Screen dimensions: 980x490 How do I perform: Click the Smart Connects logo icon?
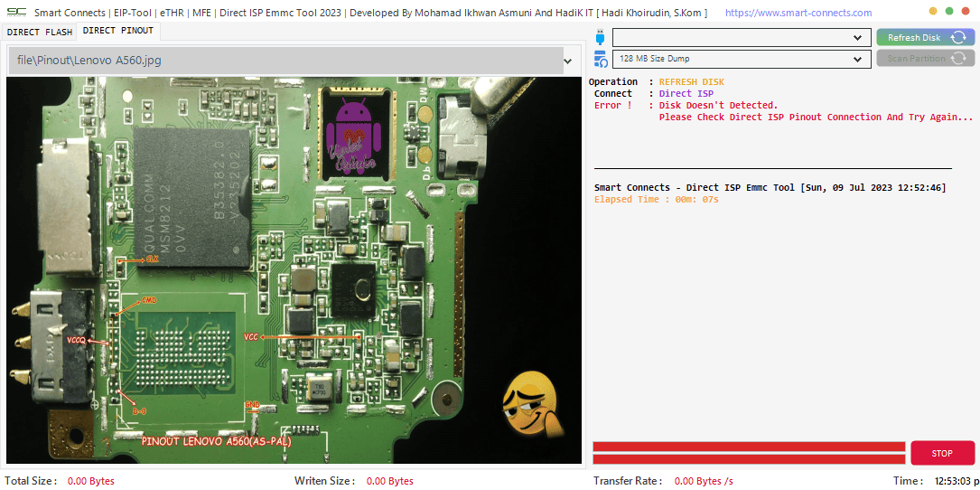click(15, 13)
